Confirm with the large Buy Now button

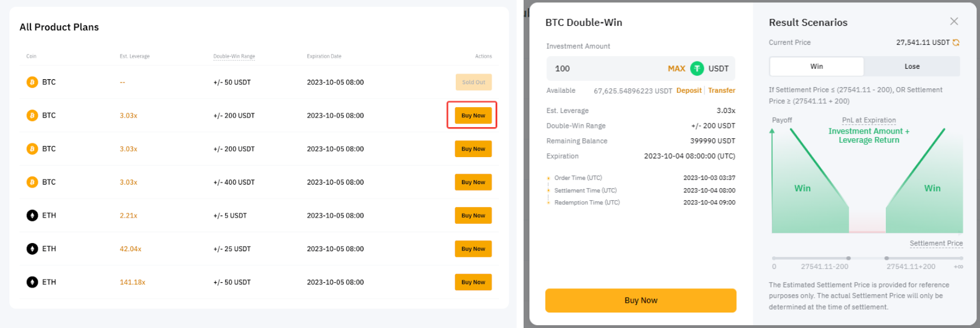(x=641, y=300)
